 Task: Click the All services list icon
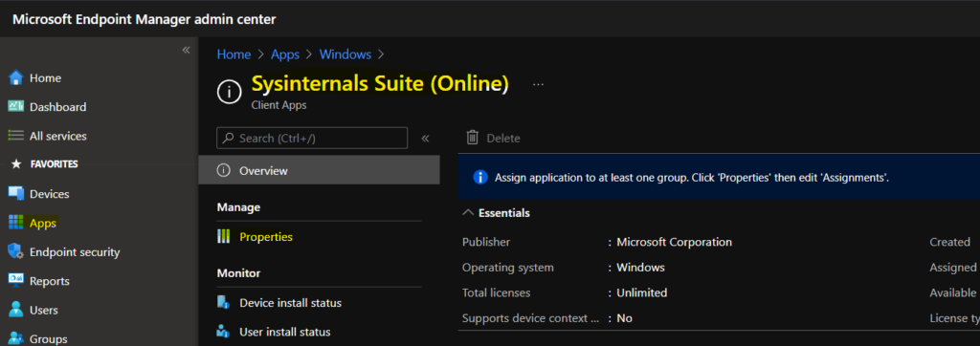point(15,136)
